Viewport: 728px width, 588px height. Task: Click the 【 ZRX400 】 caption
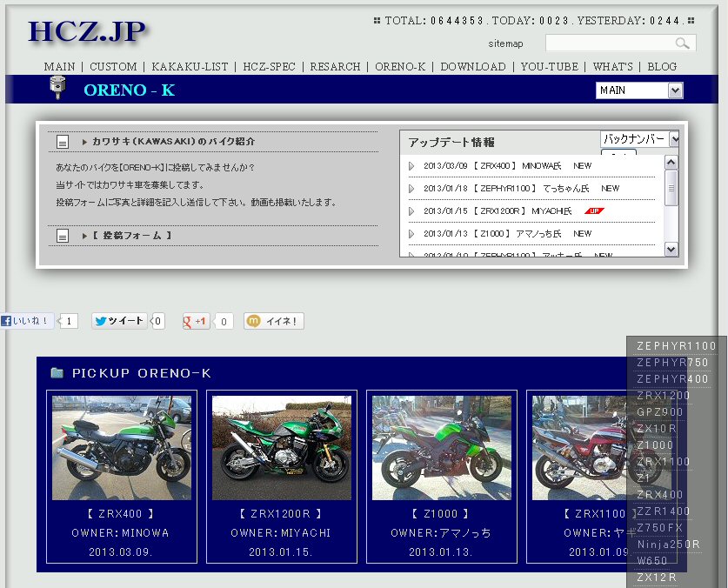point(120,513)
